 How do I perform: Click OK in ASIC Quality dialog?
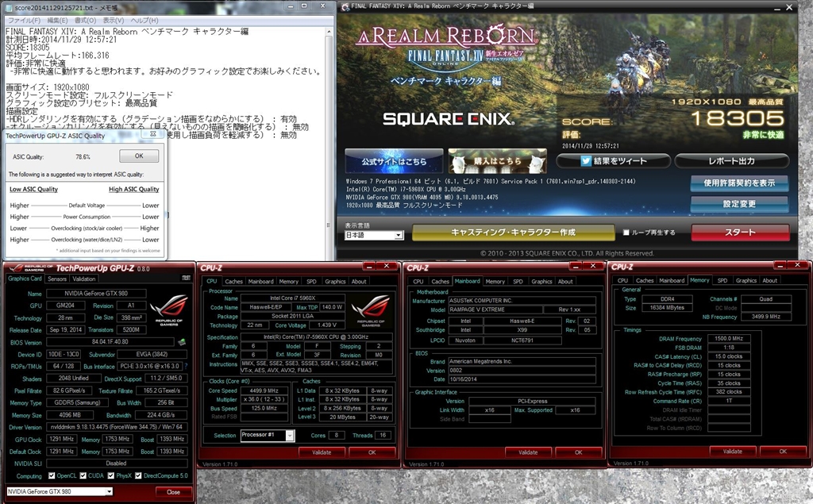pyautogui.click(x=139, y=156)
